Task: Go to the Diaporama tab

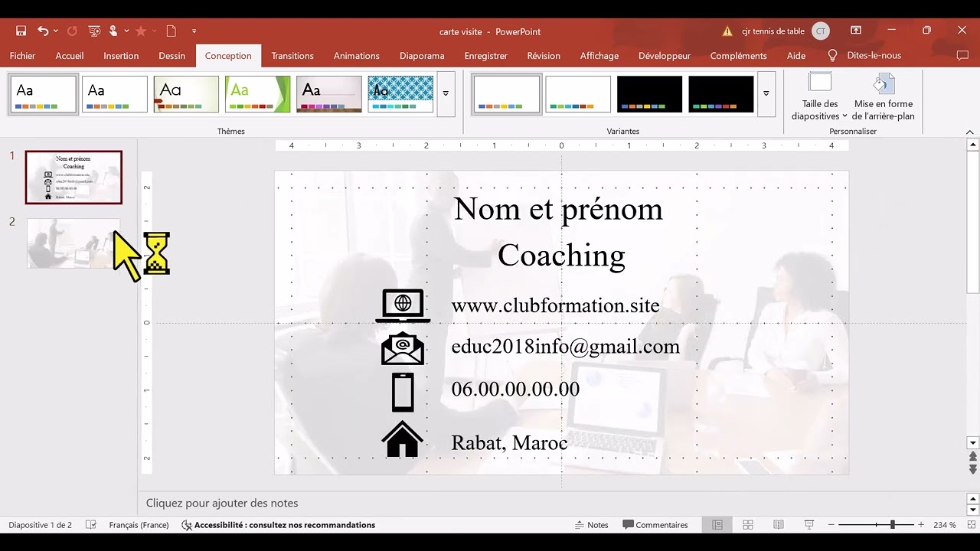Action: (x=422, y=55)
